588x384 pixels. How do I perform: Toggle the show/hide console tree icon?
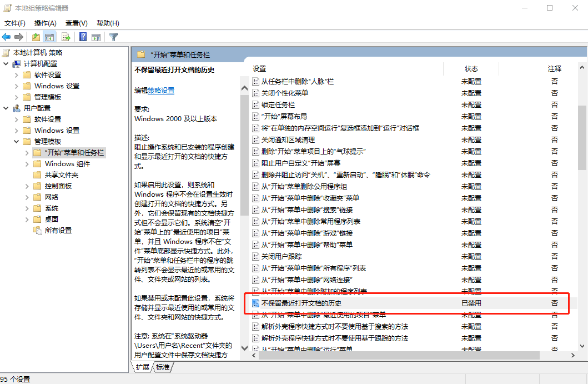[49, 37]
